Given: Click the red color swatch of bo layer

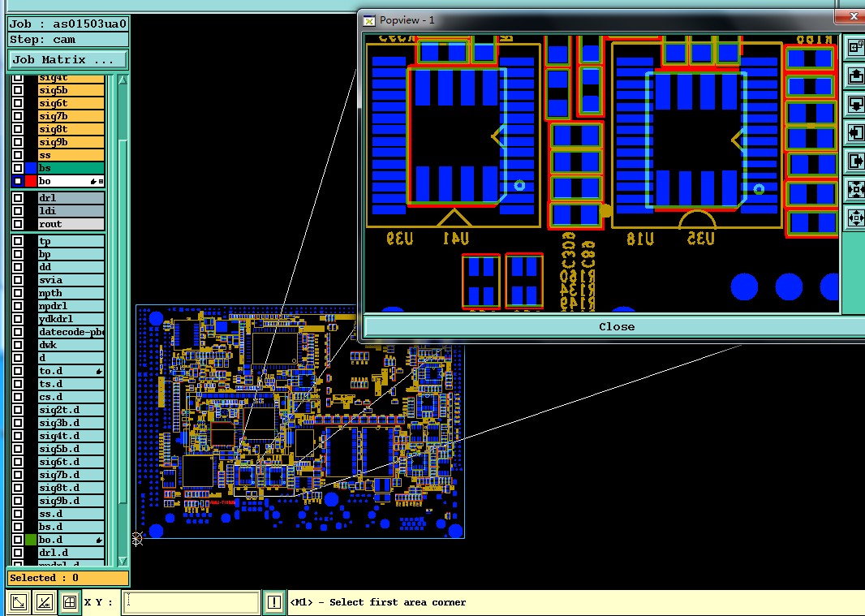Looking at the screenshot, I should pyautogui.click(x=31, y=181).
